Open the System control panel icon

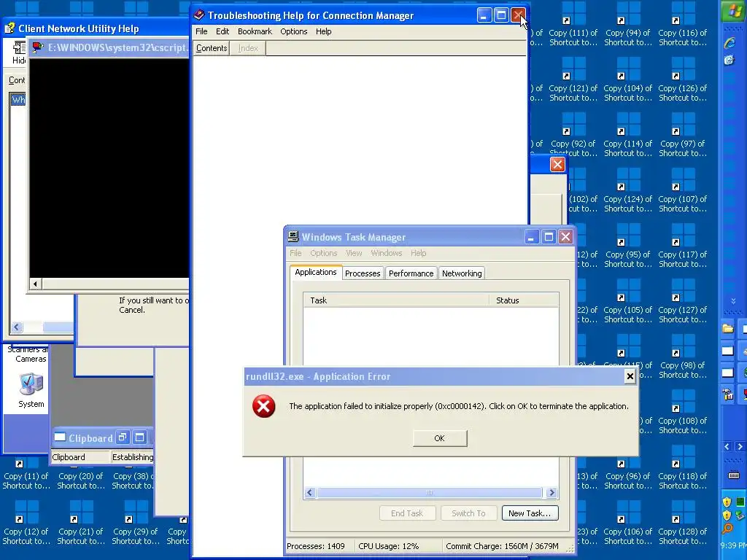(x=31, y=391)
